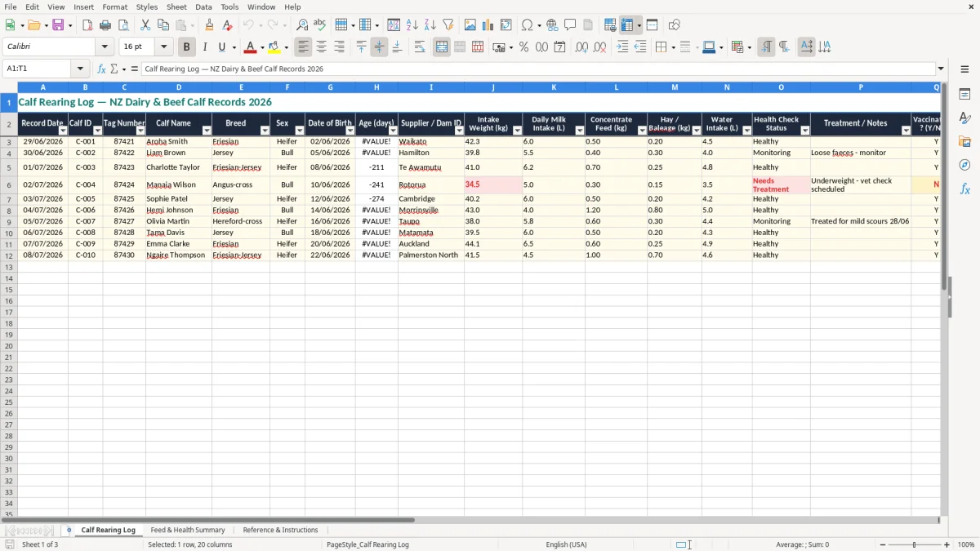
Task: Toggle Italic formatting
Action: coord(205,47)
